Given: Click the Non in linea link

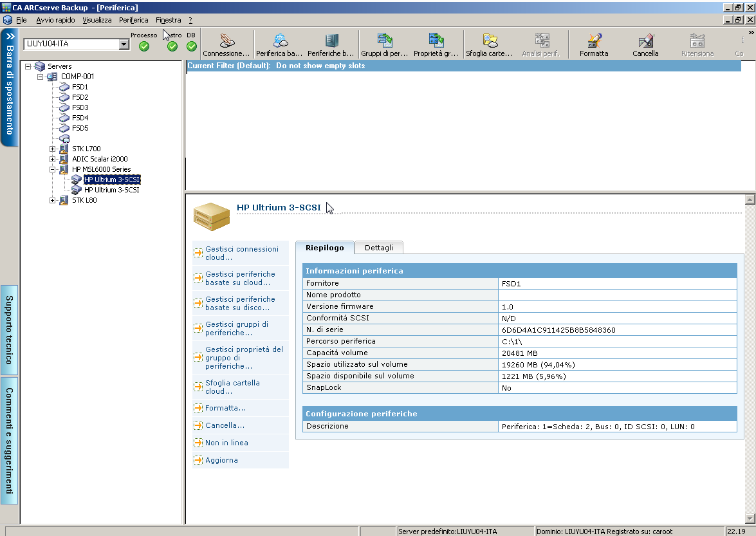Looking at the screenshot, I should coord(226,443).
